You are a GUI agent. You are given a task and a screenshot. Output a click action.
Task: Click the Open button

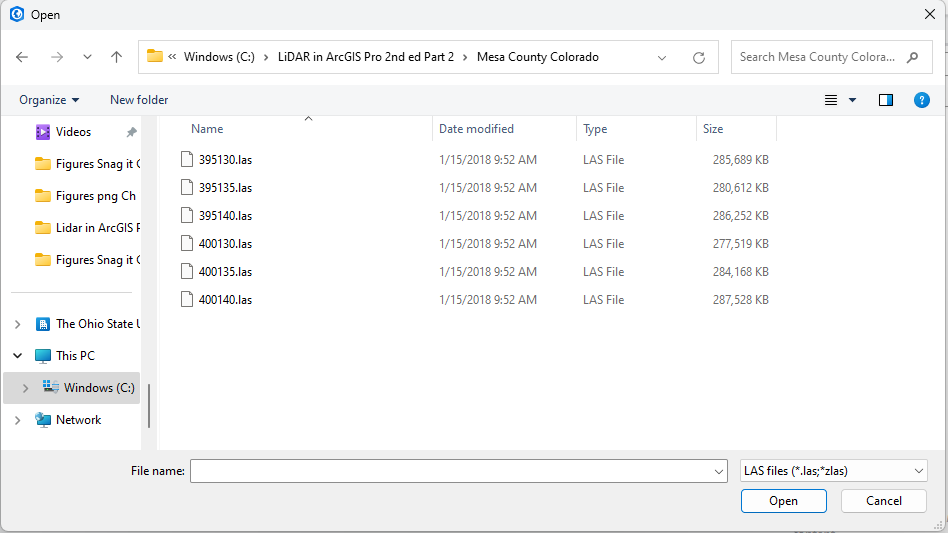[x=783, y=501]
